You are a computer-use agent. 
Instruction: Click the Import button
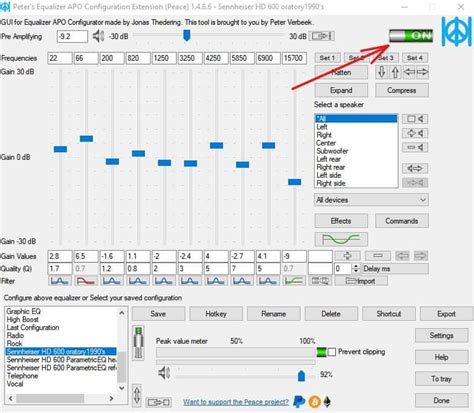point(361,281)
